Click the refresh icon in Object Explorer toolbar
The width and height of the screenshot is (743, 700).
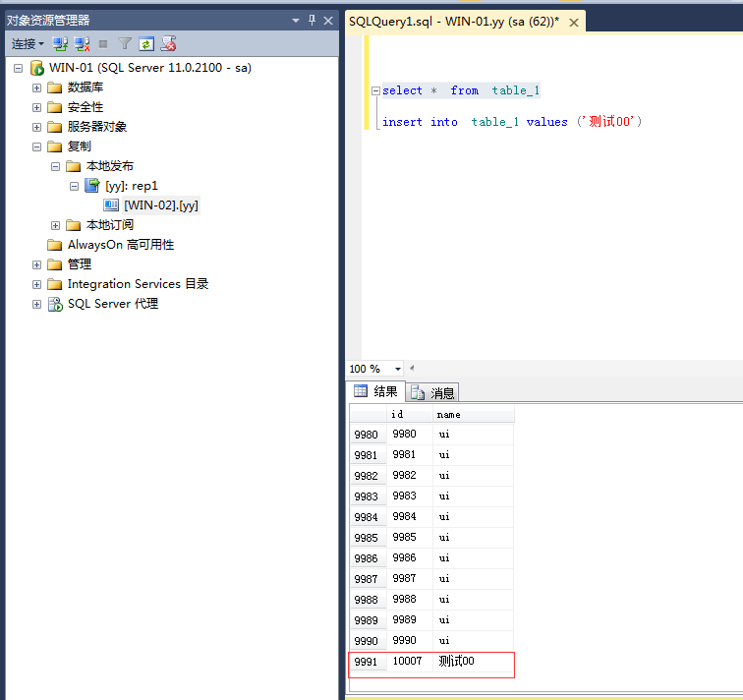tap(146, 44)
